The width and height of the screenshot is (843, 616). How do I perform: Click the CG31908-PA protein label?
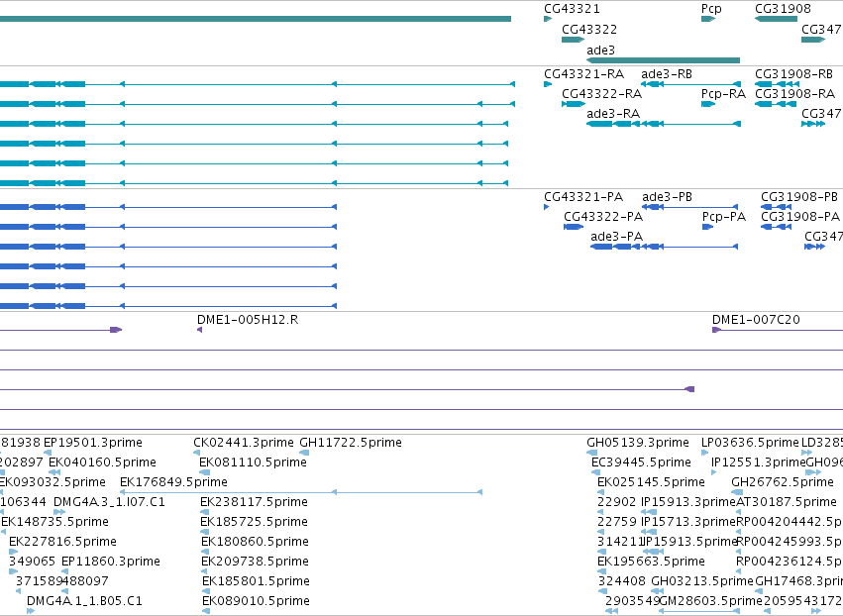click(x=800, y=217)
